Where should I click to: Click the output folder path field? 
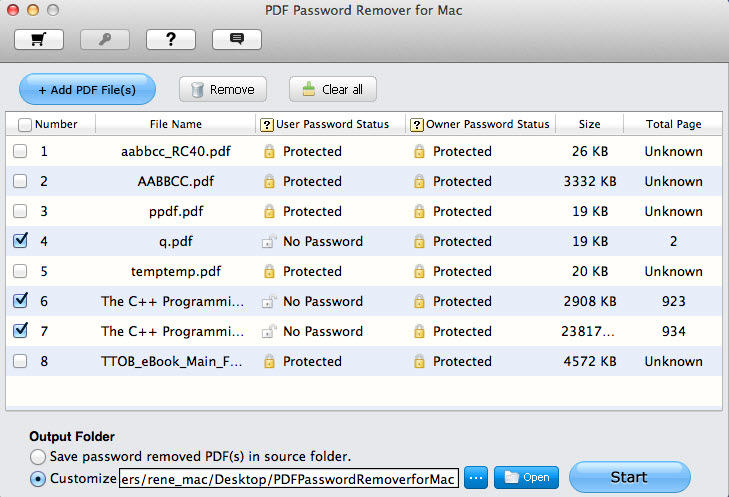point(289,478)
